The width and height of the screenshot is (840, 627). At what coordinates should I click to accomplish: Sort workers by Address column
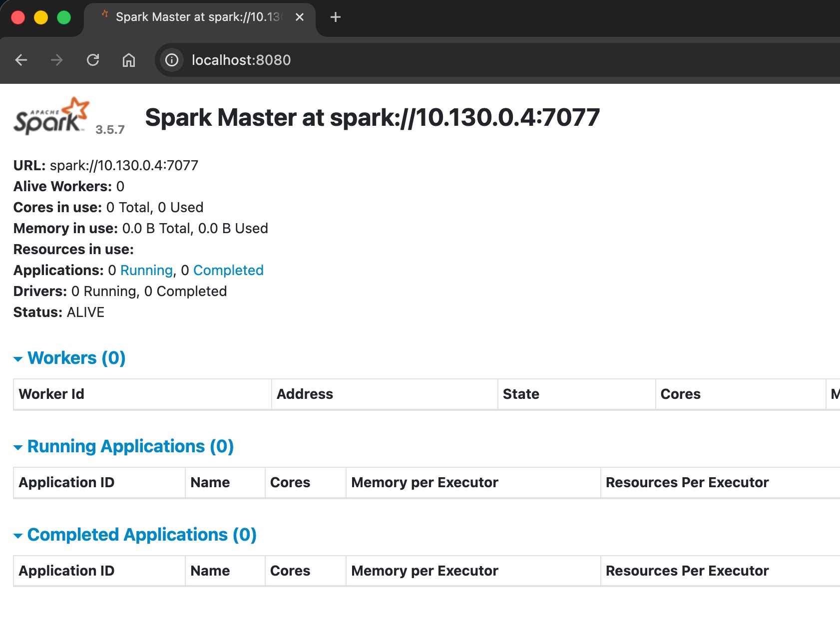[385, 394]
